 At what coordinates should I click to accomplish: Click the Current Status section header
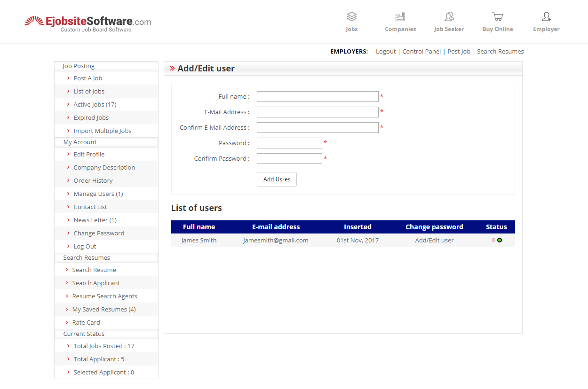tap(106, 334)
